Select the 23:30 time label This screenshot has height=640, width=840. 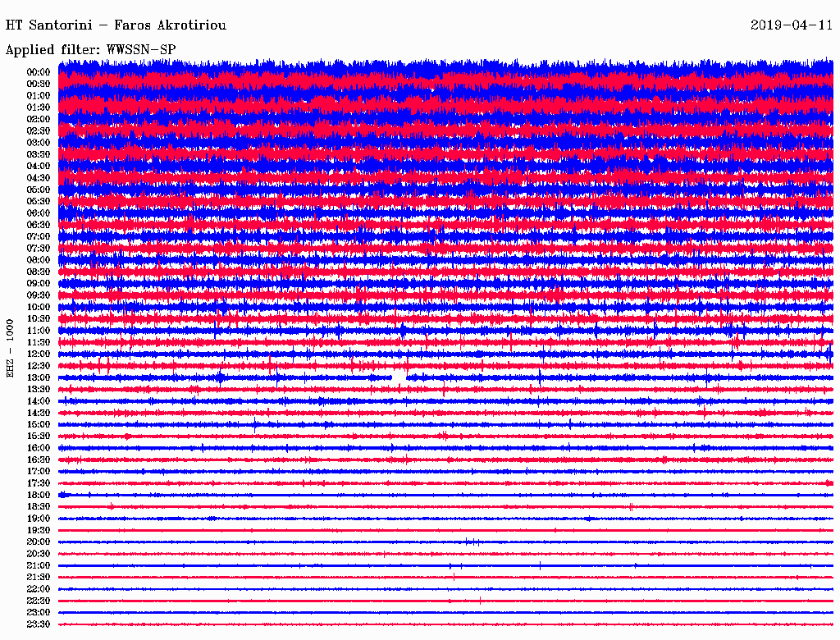point(39,625)
